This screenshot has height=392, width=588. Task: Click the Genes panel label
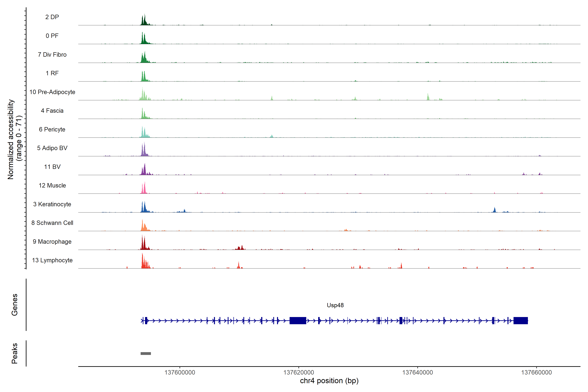click(x=15, y=304)
